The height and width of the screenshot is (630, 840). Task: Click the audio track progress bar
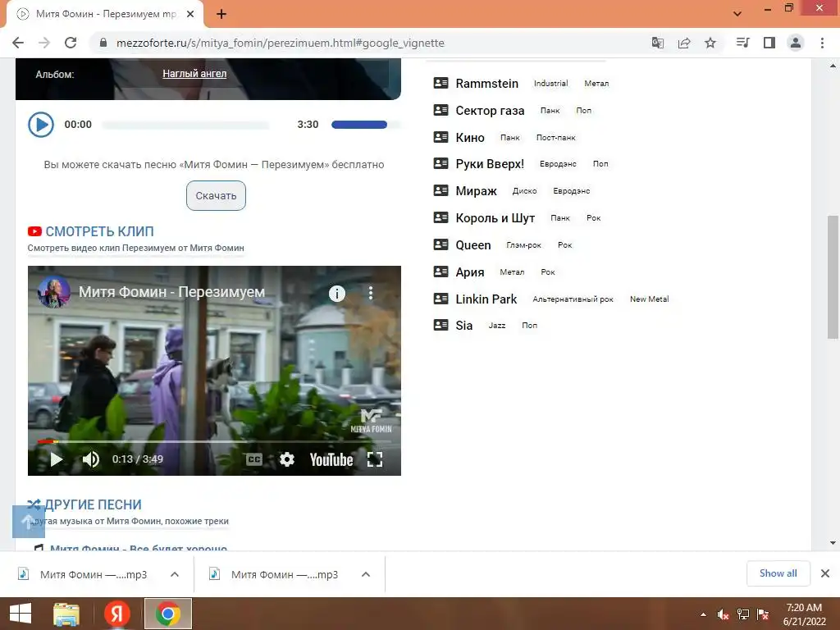(x=185, y=125)
